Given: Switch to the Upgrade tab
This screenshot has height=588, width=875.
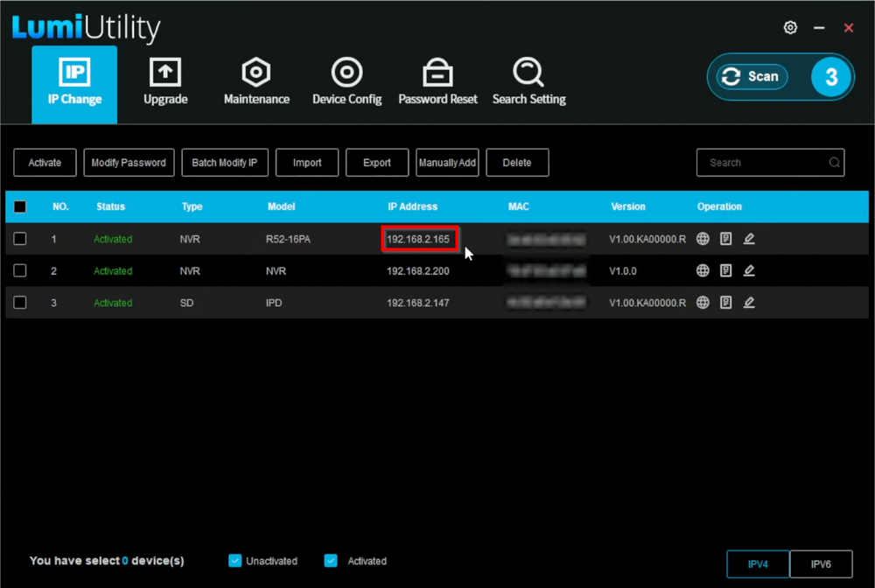Looking at the screenshot, I should point(165,83).
